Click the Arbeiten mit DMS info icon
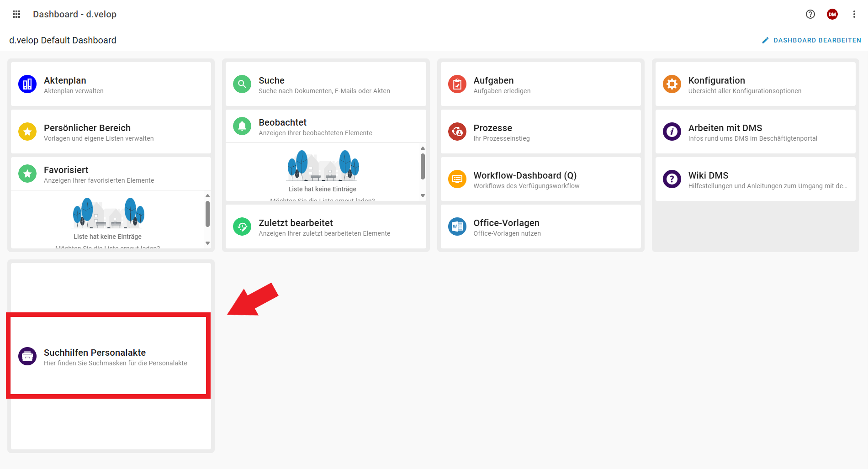This screenshot has height=469, width=868. [x=672, y=132]
